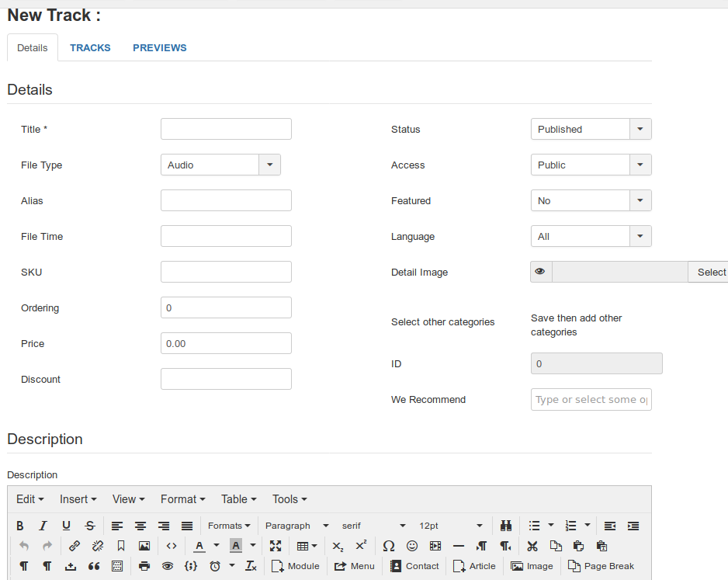Image resolution: width=728 pixels, height=580 pixels.
Task: Apply superscript to text
Action: click(360, 546)
